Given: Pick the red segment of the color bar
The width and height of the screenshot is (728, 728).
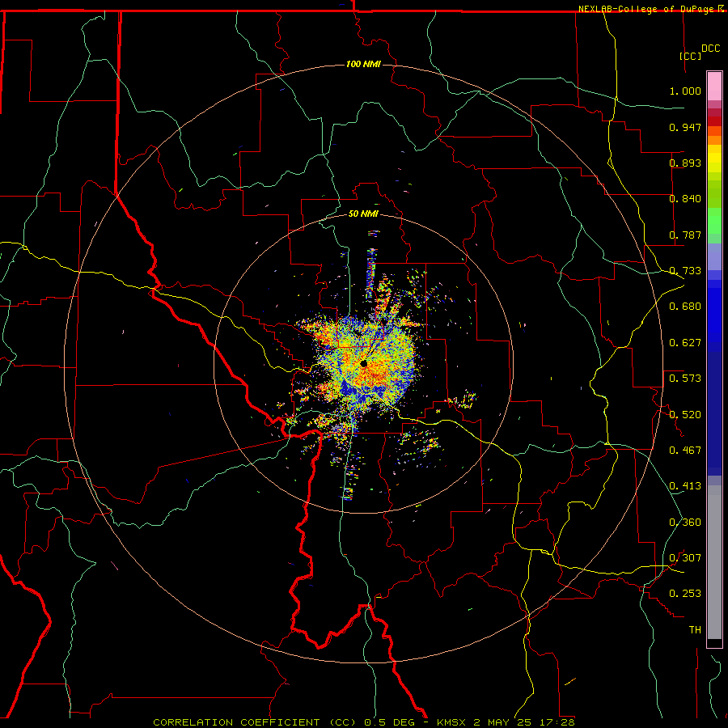Looking at the screenshot, I should click(x=714, y=121).
